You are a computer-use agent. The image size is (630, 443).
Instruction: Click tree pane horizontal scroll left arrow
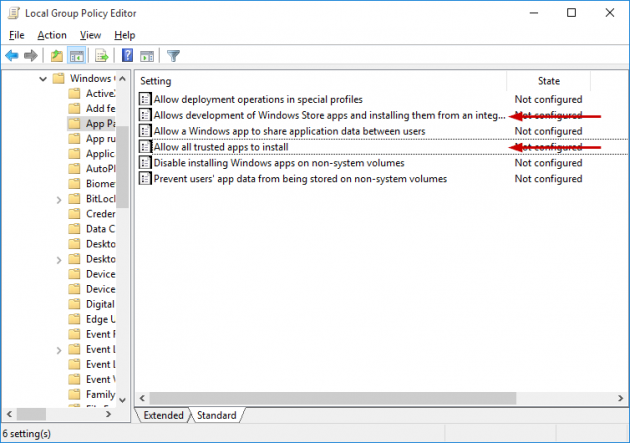point(10,414)
